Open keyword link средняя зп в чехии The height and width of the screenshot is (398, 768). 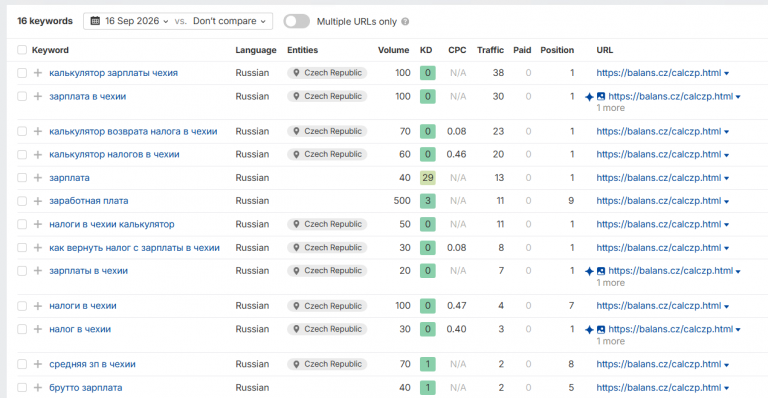pos(92,364)
